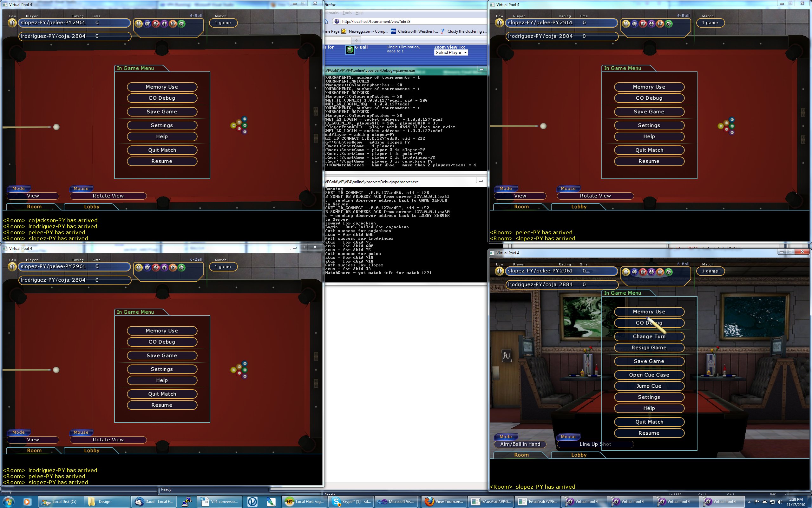Image resolution: width=812 pixels, height=508 pixels.
Task: Click the green 6-Ball icon on tournament page
Action: (350, 50)
